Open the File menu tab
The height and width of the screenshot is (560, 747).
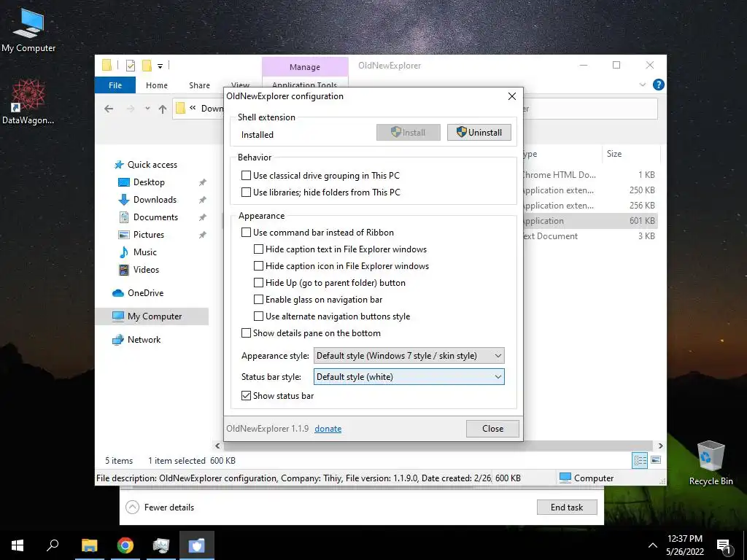pos(115,85)
